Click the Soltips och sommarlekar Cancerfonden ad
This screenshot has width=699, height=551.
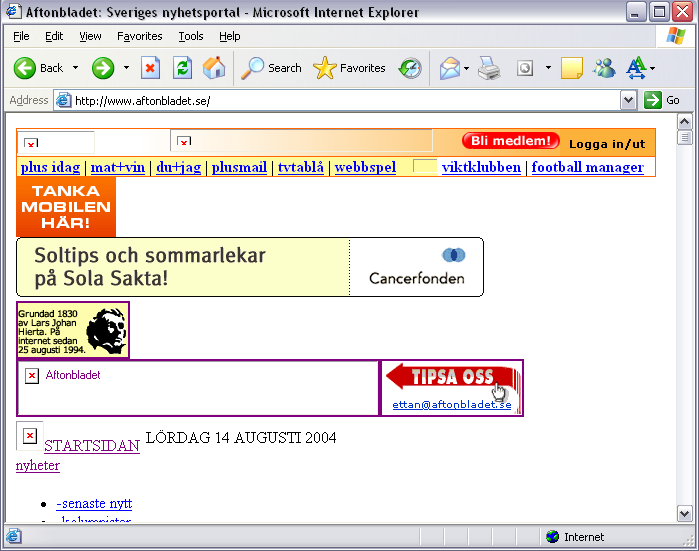(250, 267)
